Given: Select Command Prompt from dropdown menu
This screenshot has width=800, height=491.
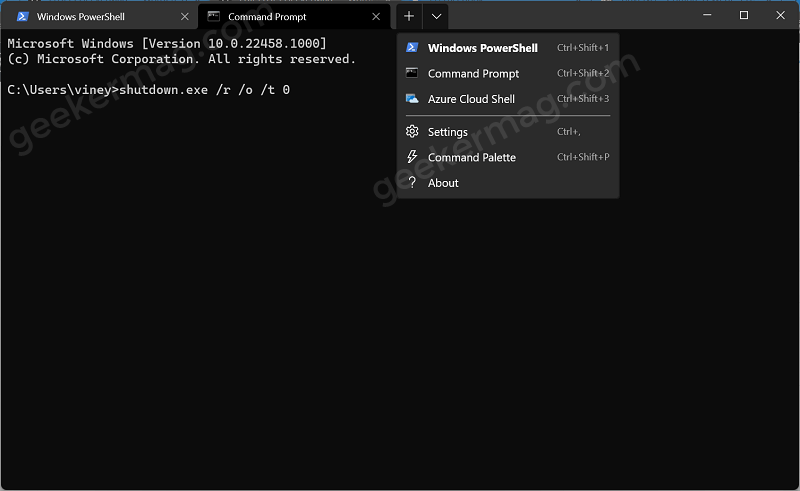Looking at the screenshot, I should coord(508,73).
